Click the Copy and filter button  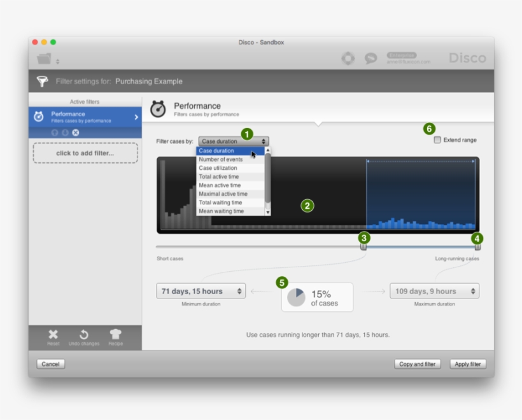418,364
